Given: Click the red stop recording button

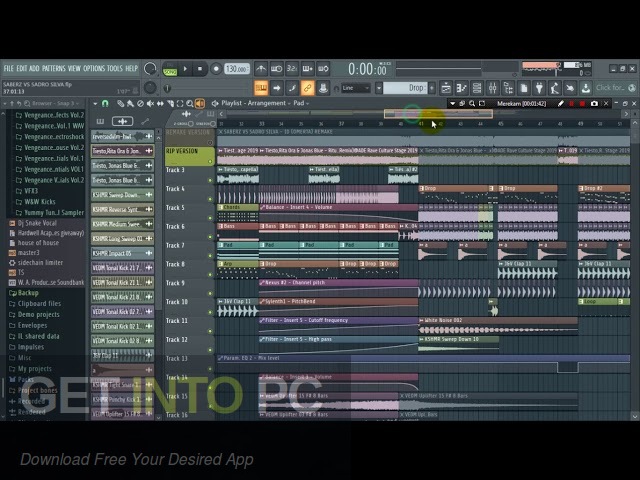Looking at the screenshot, I should click(582, 104).
